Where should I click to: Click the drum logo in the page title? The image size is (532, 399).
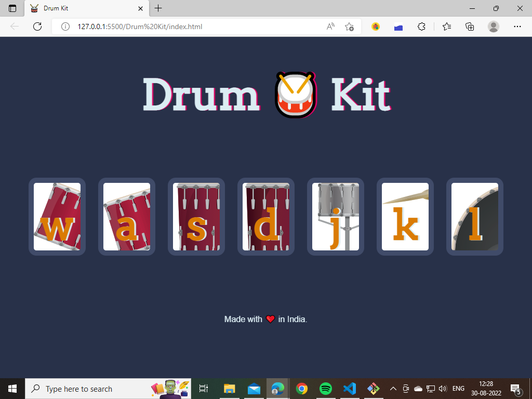[295, 95]
